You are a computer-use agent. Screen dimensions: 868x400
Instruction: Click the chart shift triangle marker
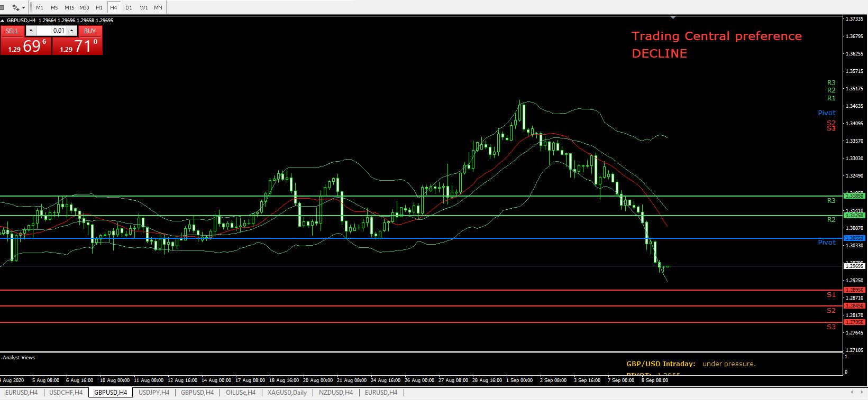[x=673, y=18]
